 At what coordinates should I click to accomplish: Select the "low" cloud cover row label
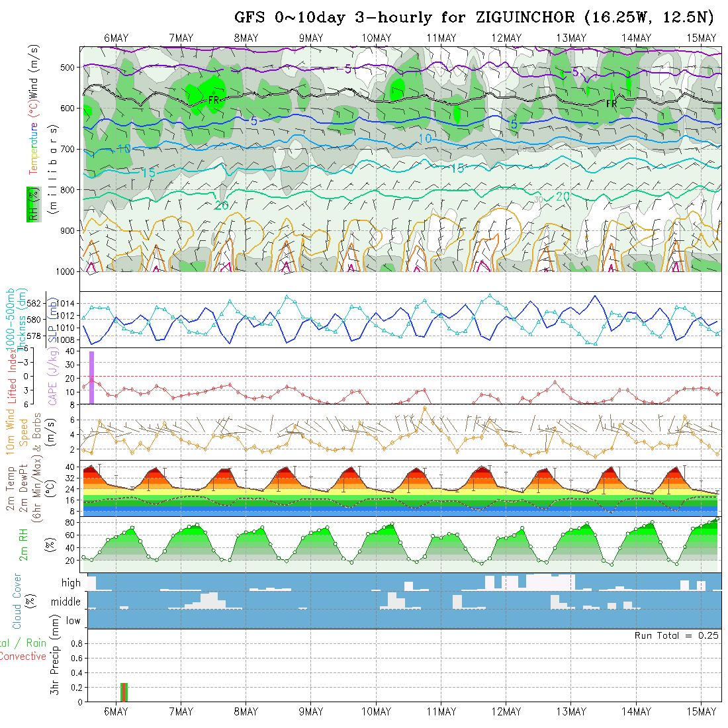pos(73,621)
